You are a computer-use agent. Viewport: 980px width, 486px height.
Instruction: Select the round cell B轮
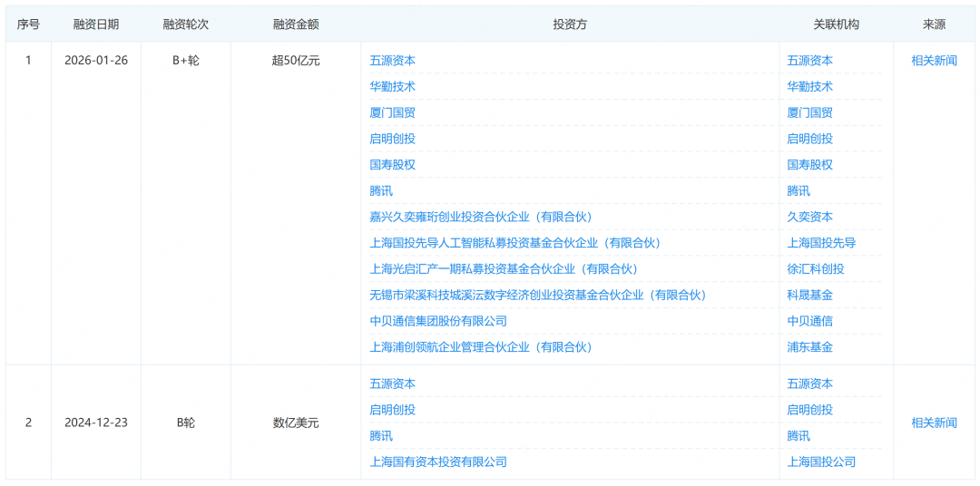(x=186, y=423)
